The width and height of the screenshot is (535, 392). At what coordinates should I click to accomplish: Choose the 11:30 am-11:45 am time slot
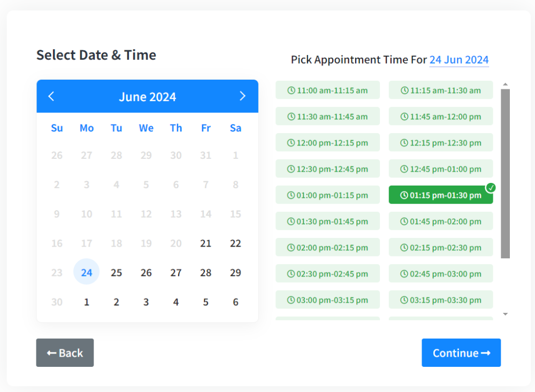(327, 117)
